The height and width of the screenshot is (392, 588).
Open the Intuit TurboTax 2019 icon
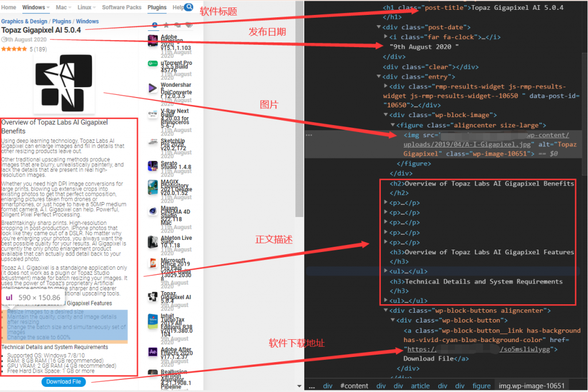click(x=153, y=321)
